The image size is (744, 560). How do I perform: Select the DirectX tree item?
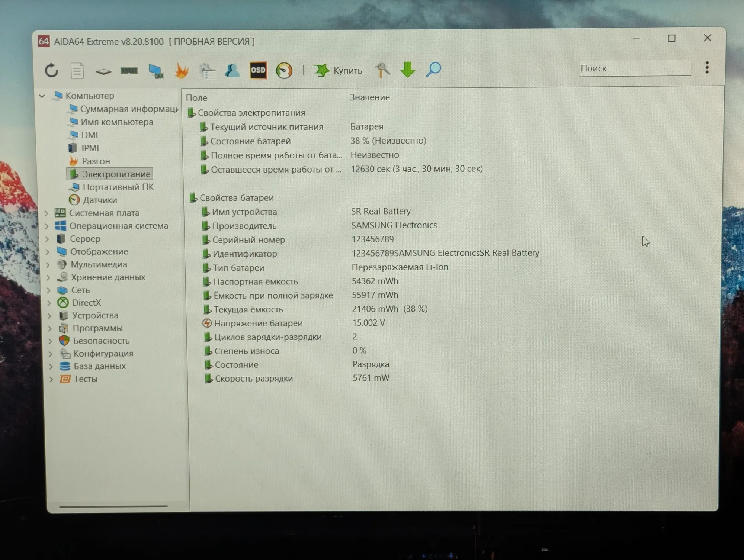pyautogui.click(x=79, y=303)
